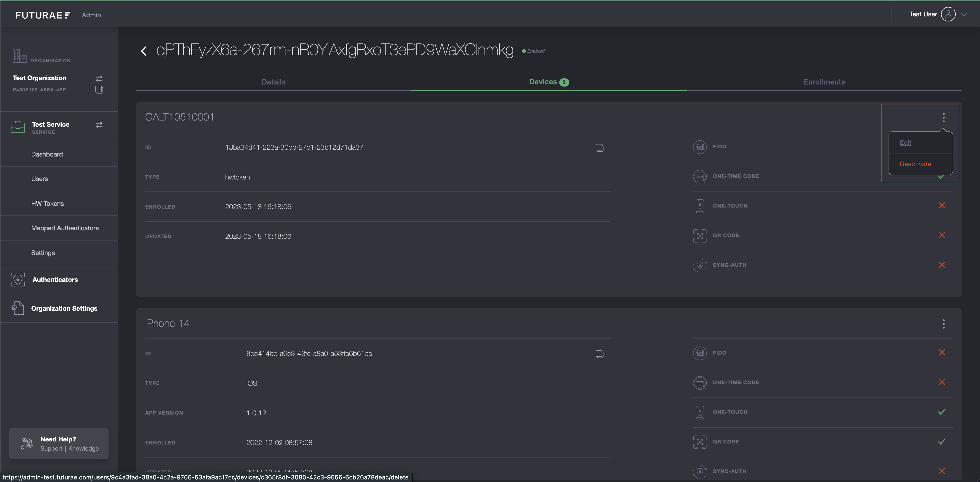The width and height of the screenshot is (980, 482).
Task: Click the One-Touch red X for GALT10510001
Action: (942, 206)
